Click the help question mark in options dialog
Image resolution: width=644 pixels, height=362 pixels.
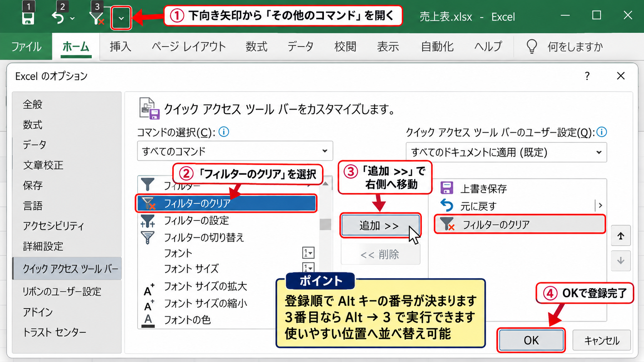click(x=587, y=76)
